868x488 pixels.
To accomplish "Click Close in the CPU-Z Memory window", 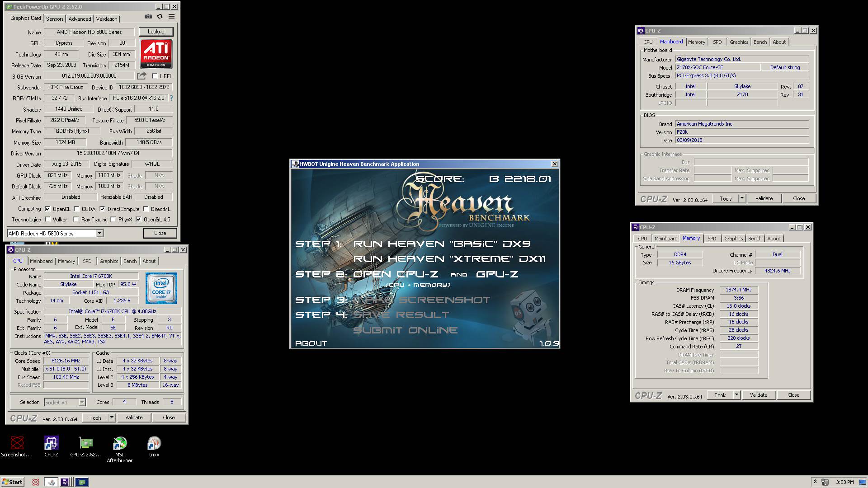I will [x=793, y=395].
